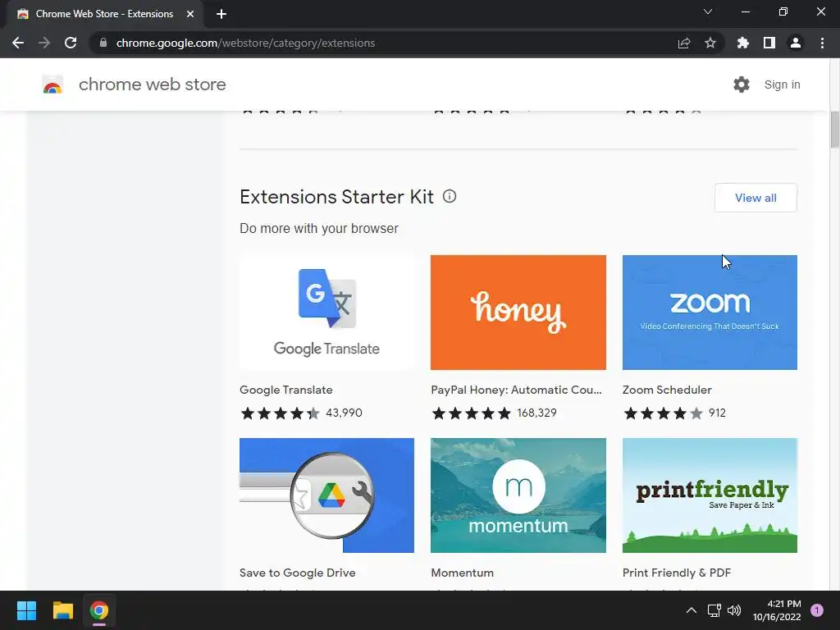
Task: Click the Sign in link
Action: 782,84
